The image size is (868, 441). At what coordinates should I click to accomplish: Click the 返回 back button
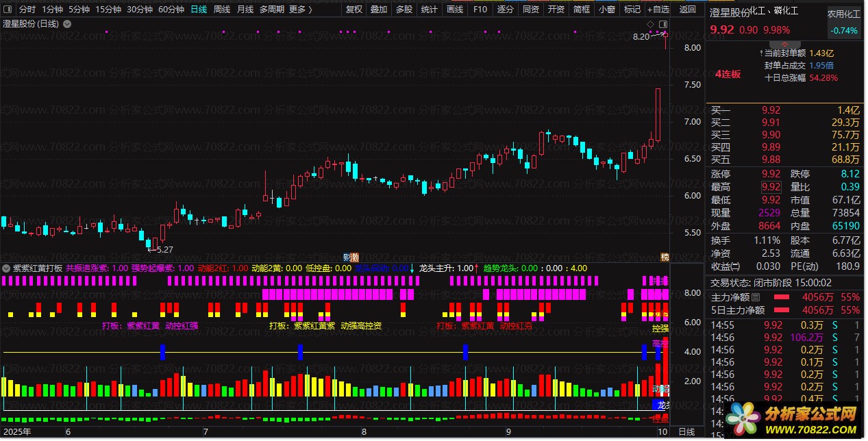pos(688,10)
